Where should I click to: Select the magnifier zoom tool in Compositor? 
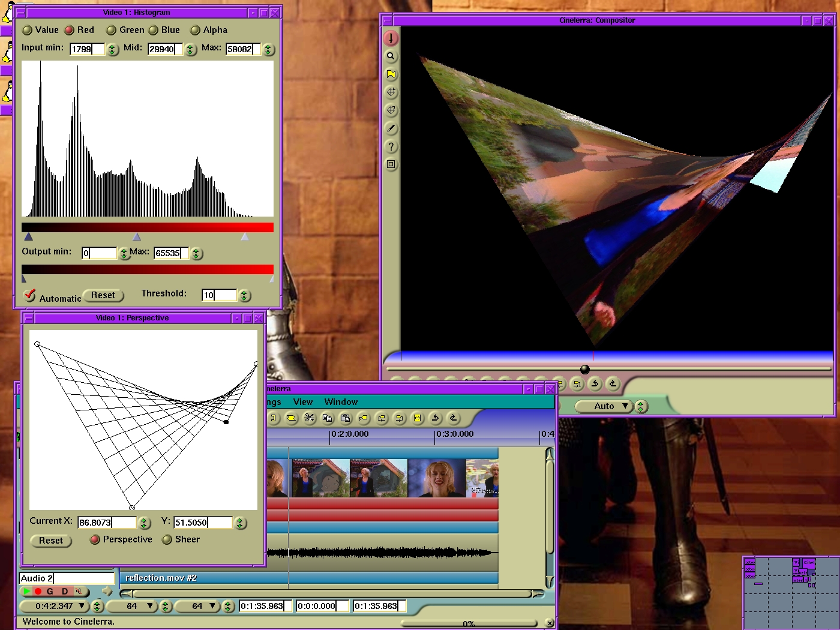[x=391, y=56]
